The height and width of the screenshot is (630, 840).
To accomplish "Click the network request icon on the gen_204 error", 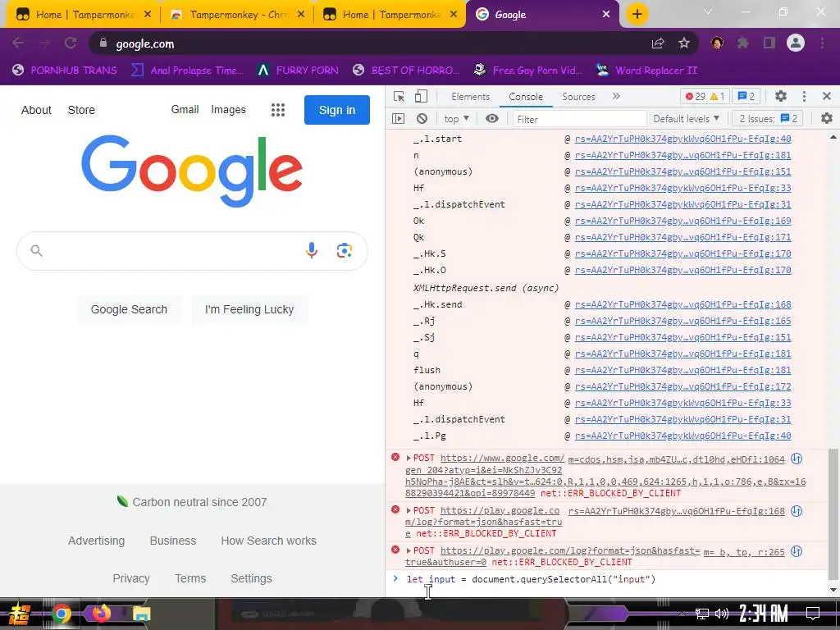I will (797, 459).
